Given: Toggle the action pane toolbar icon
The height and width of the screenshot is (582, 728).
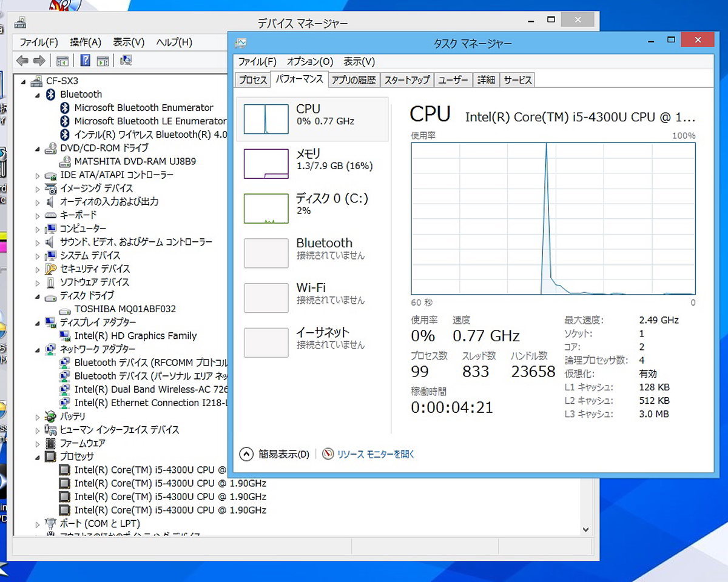Looking at the screenshot, I should [x=103, y=61].
